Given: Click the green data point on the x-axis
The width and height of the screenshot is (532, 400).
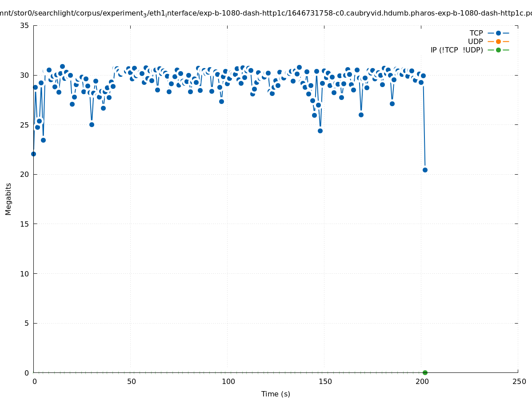Looking at the screenshot, I should [425, 372].
